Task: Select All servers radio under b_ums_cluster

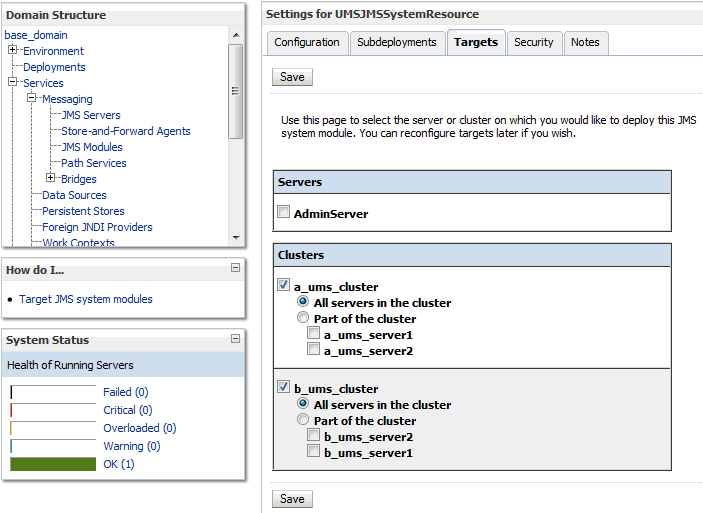Action: click(x=303, y=403)
